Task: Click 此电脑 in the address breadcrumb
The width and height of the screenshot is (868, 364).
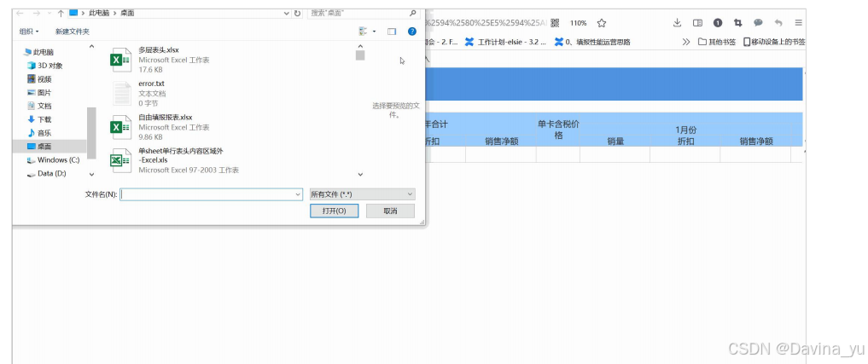Action: point(98,13)
